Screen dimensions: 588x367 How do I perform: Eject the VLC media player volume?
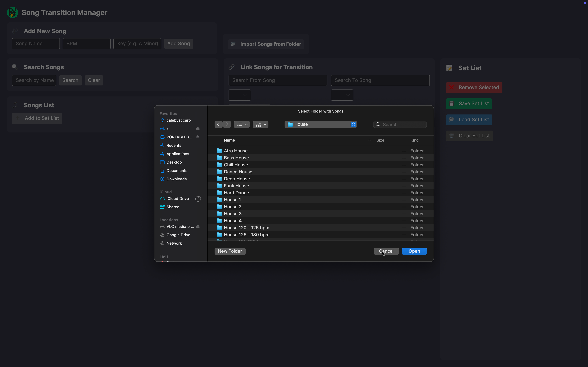tap(198, 226)
